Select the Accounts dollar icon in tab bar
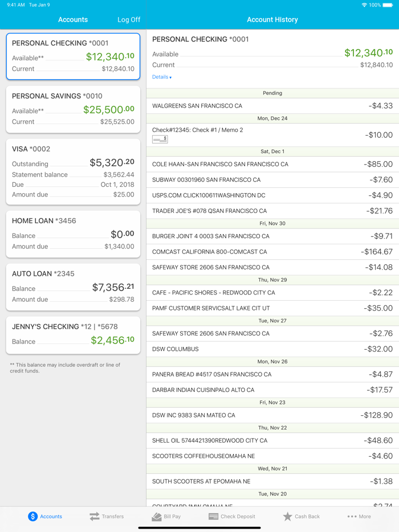The image size is (399, 532). (32, 516)
